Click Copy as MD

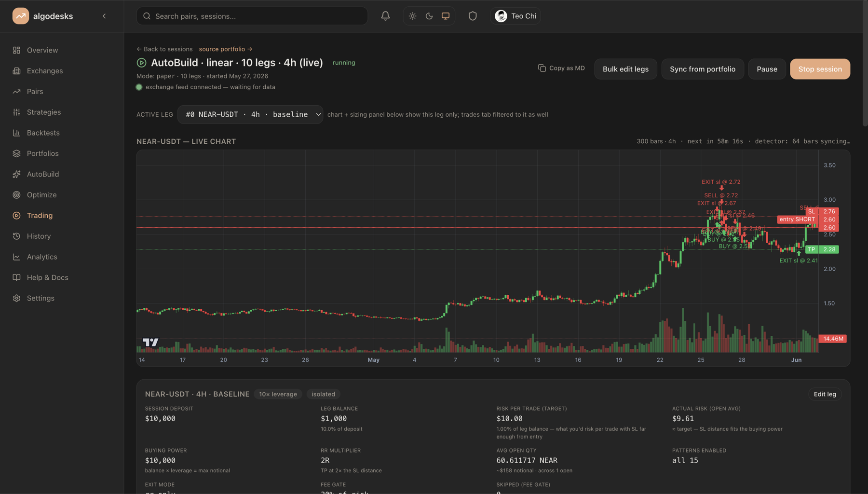(x=561, y=68)
